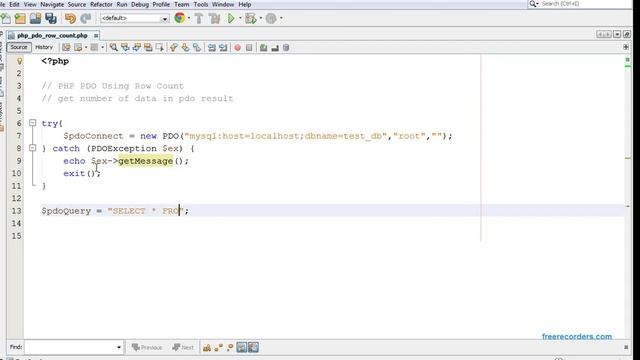
Task: Save all files with the Save All icon
Action: coord(51,18)
